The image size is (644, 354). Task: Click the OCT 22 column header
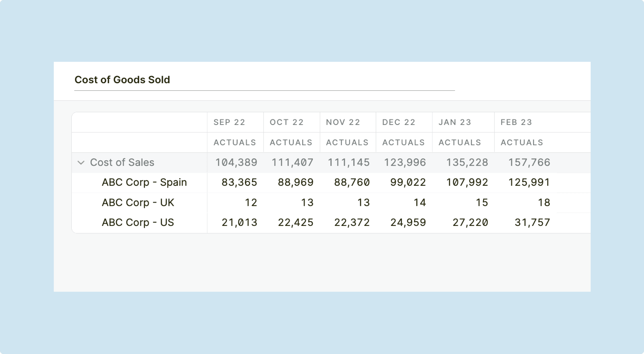tap(286, 122)
